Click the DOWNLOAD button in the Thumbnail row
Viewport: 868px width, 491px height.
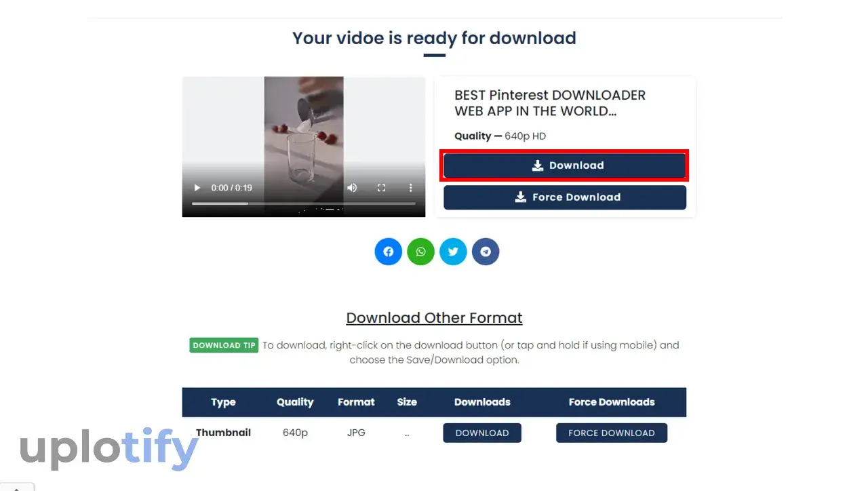482,433
